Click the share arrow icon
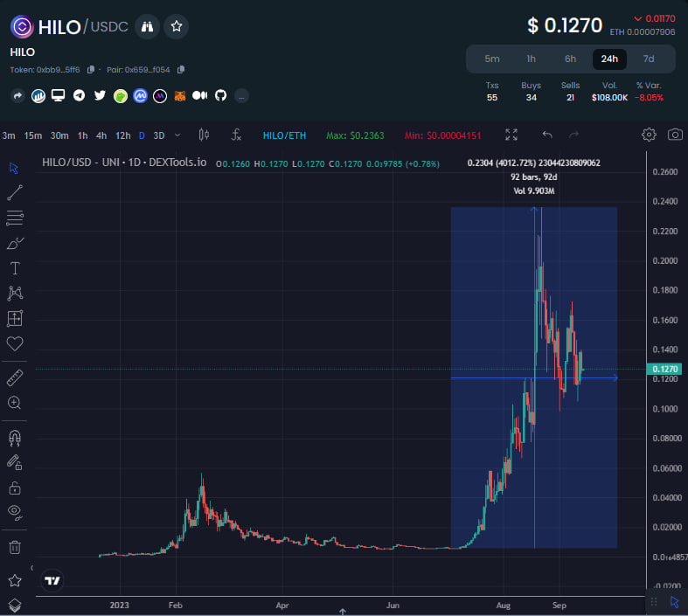 pyautogui.click(x=17, y=95)
